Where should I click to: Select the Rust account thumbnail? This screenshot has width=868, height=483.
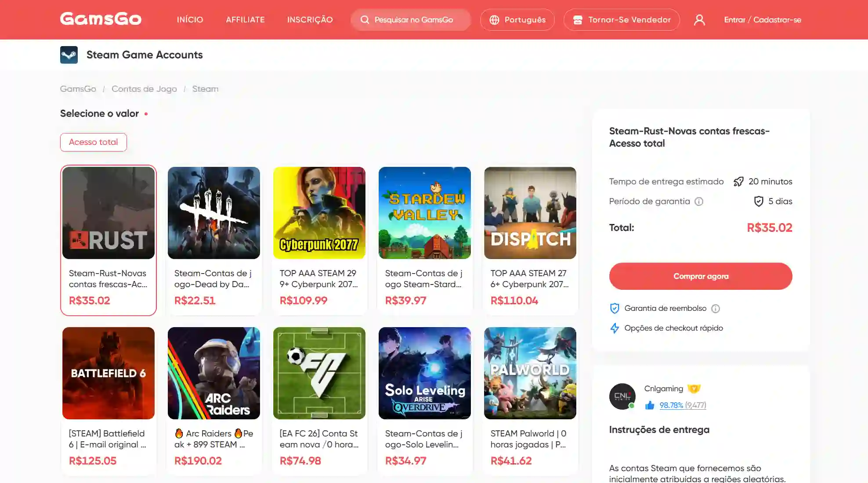(x=108, y=213)
